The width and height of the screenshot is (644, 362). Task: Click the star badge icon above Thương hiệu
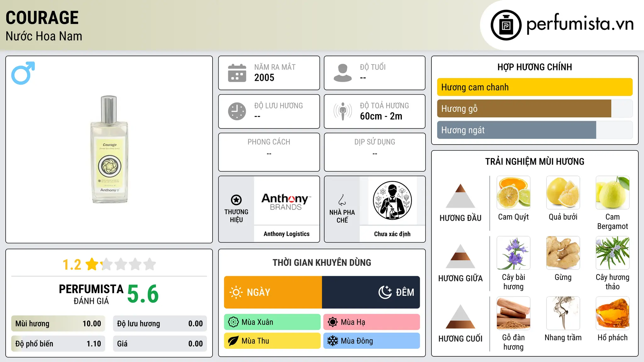pos(236,200)
